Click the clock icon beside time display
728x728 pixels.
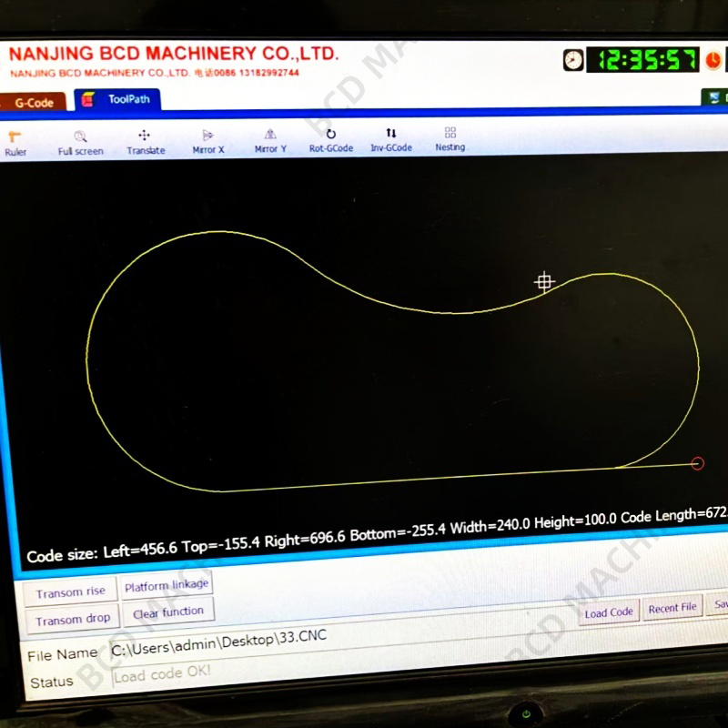tap(573, 60)
